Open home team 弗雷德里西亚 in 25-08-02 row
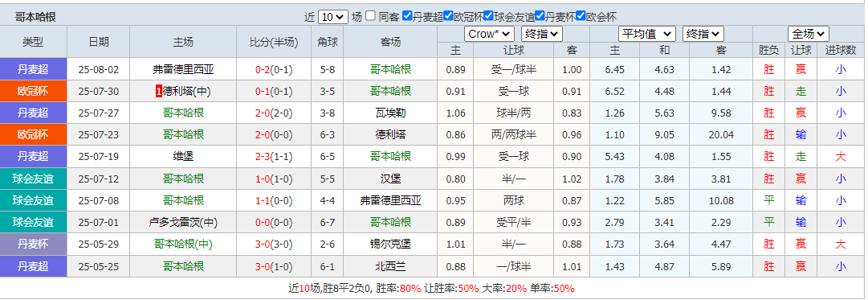Image resolution: width=868 pixels, height=300 pixels. [183, 69]
